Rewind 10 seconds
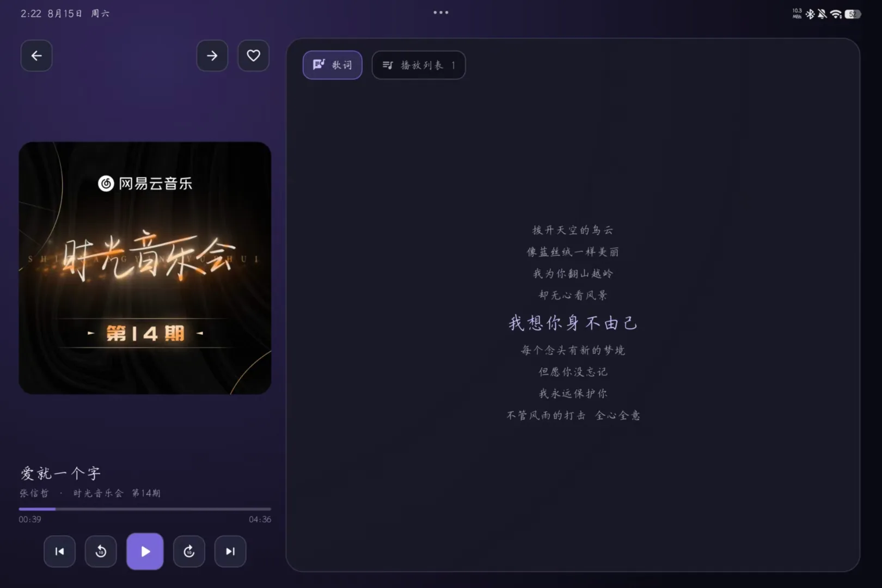Viewport: 882px width, 588px height. click(x=101, y=552)
